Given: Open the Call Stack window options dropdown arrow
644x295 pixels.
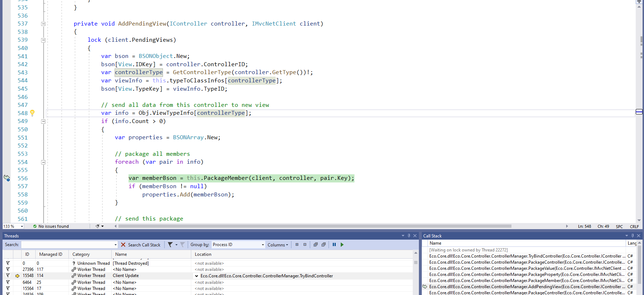Looking at the screenshot, I should (627, 236).
